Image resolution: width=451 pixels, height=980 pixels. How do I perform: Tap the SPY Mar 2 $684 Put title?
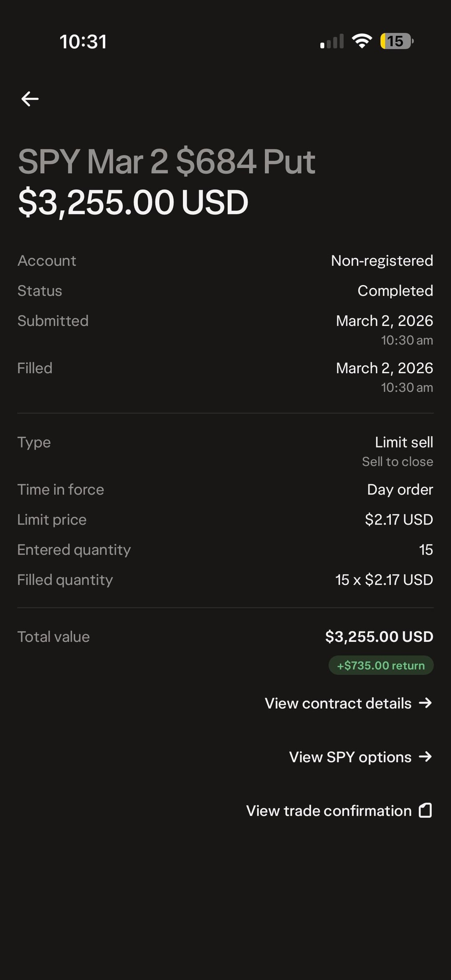point(167,162)
